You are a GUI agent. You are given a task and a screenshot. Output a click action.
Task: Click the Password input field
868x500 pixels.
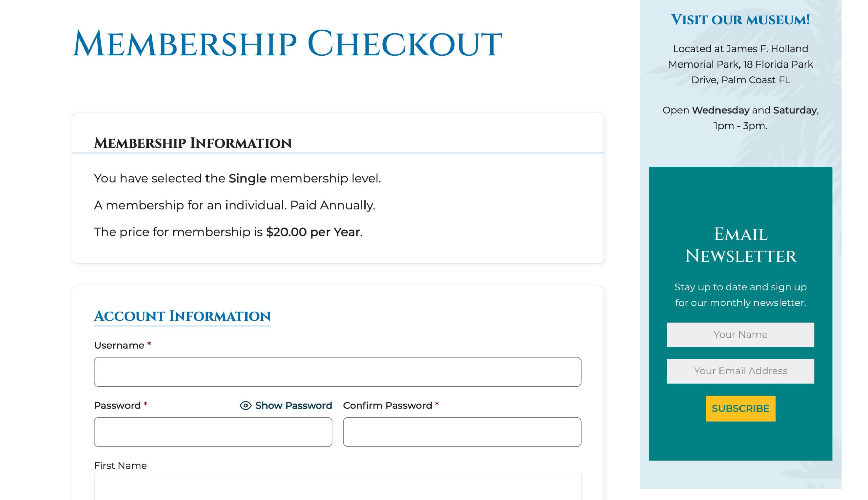click(x=213, y=431)
